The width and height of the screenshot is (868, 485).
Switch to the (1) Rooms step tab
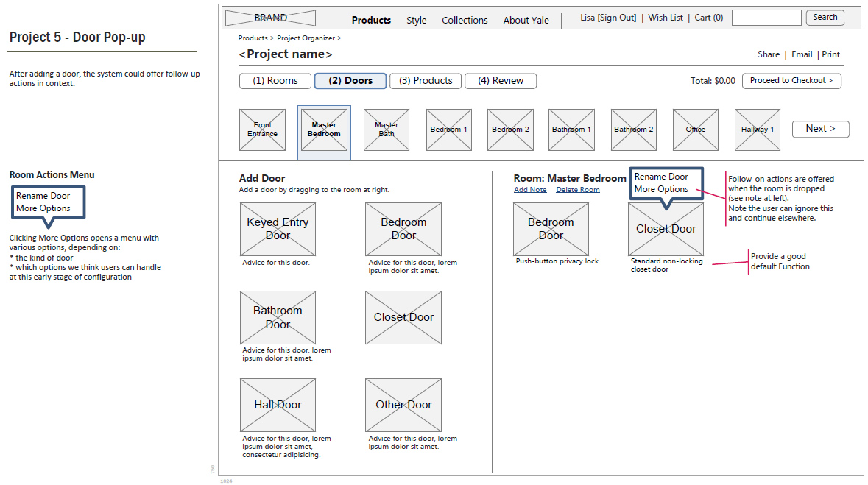click(x=275, y=81)
